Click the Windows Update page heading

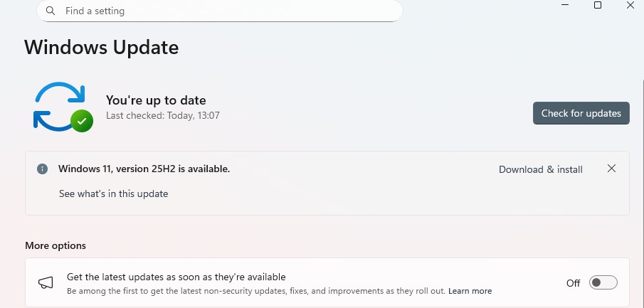click(101, 48)
